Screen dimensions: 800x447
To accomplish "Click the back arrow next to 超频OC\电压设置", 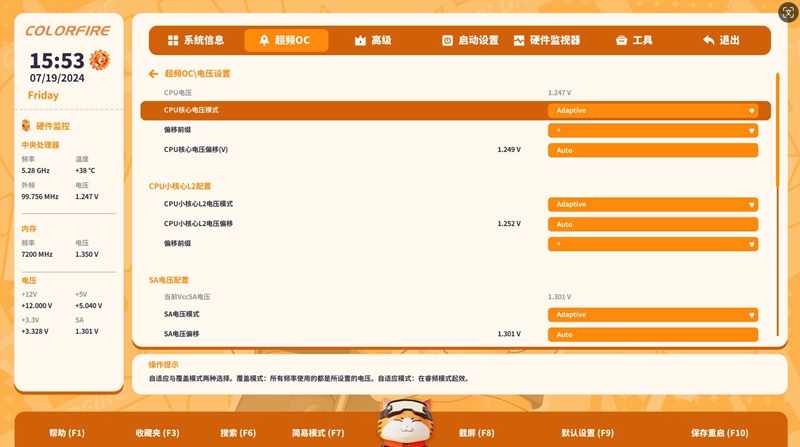I will 153,74.
